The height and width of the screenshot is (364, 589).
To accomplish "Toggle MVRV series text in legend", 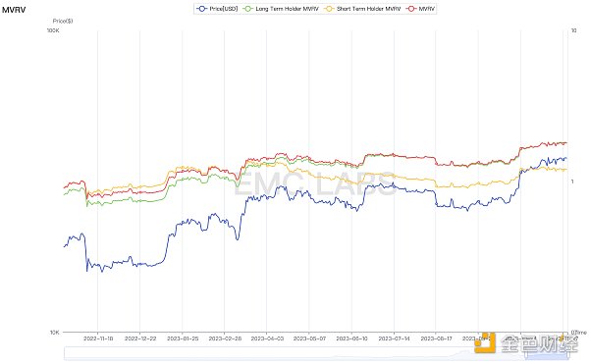I will coord(427,8).
